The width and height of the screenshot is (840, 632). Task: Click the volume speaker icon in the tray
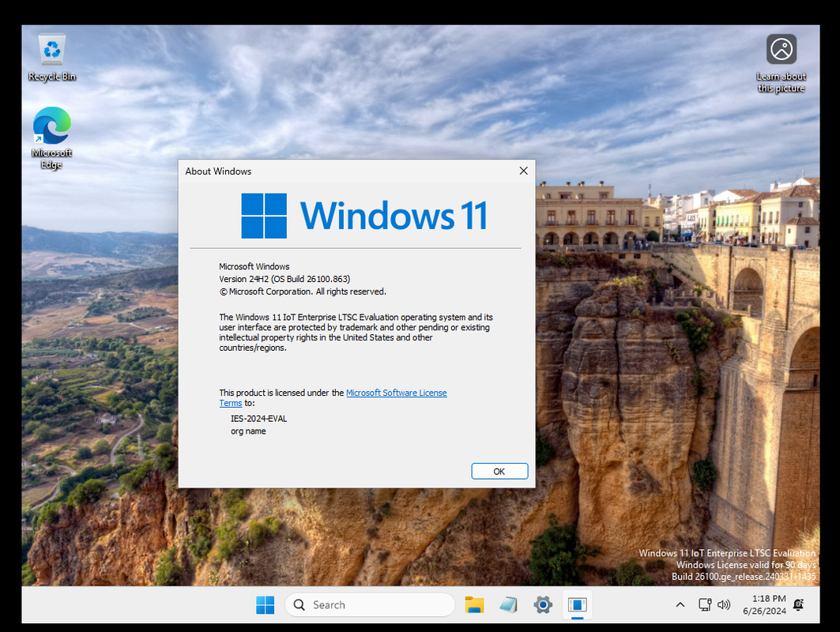(724, 604)
